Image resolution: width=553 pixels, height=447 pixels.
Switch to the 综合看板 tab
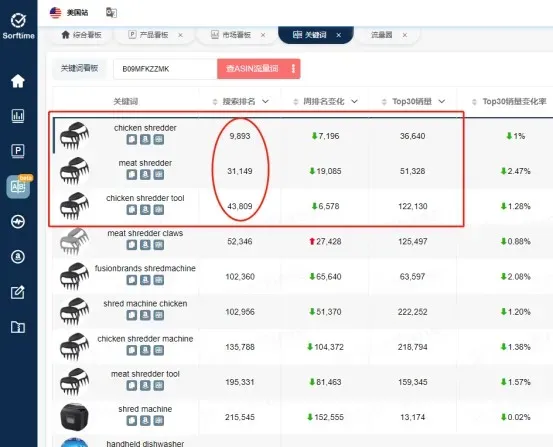pos(81,35)
